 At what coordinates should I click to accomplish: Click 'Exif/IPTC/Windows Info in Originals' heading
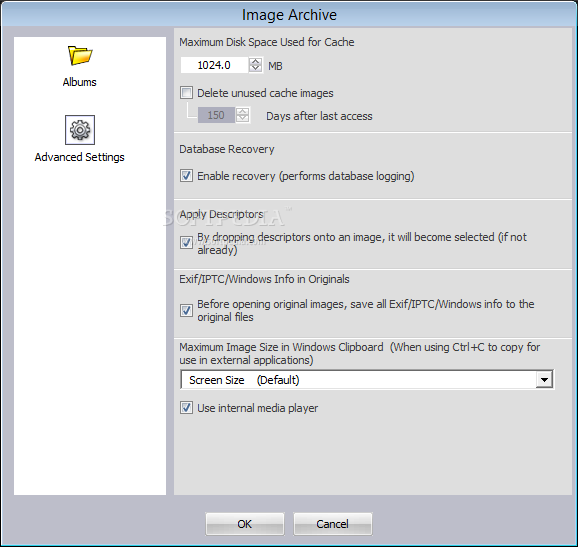coord(264,279)
